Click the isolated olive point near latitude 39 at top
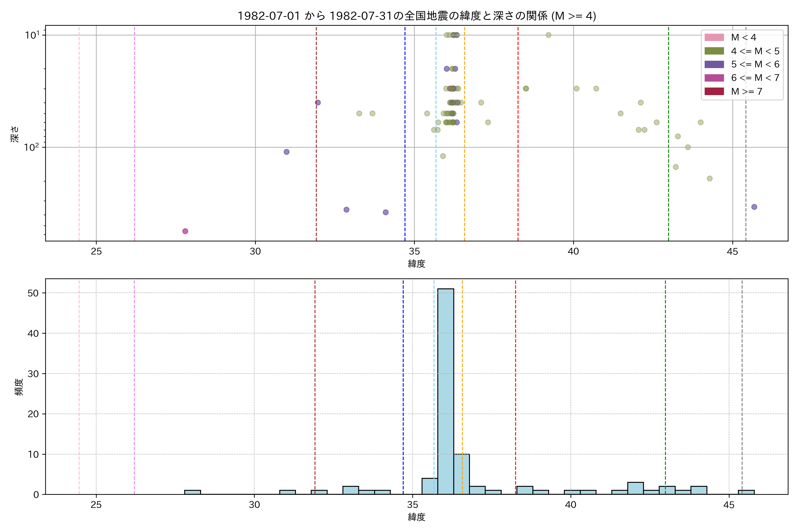 (x=548, y=35)
